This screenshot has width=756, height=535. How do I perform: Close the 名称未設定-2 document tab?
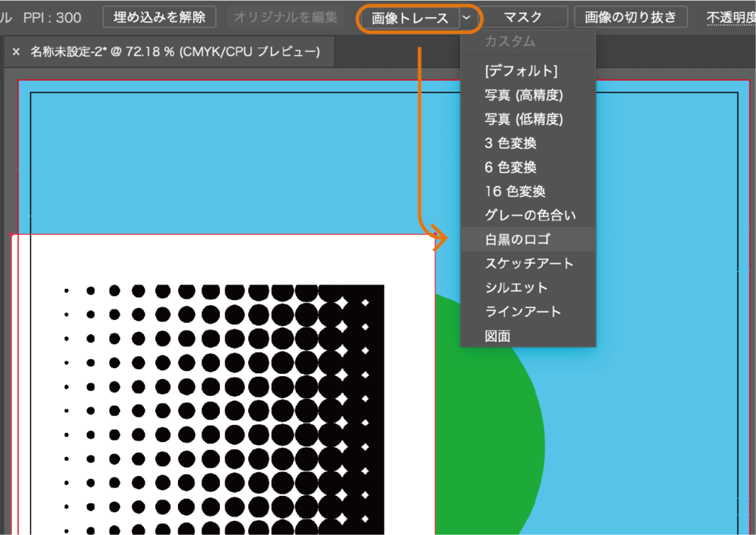16,52
